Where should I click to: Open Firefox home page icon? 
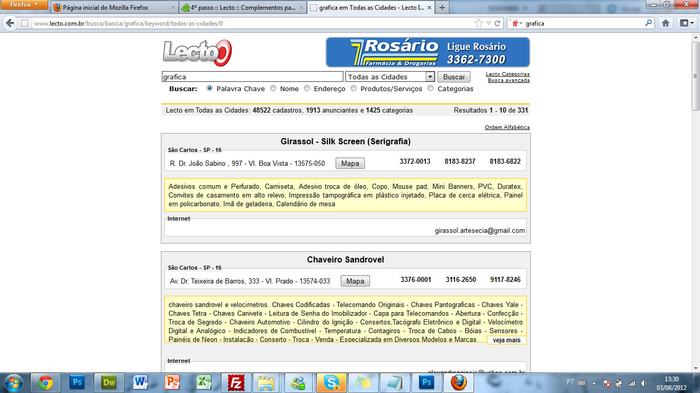[x=665, y=23]
